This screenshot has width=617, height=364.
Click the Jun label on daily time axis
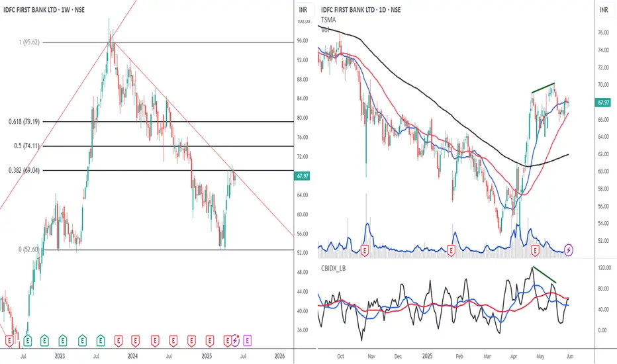pos(570,356)
